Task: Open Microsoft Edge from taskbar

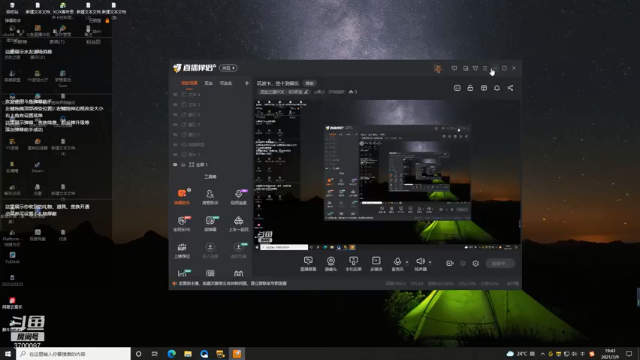Action: pyautogui.click(x=171, y=354)
